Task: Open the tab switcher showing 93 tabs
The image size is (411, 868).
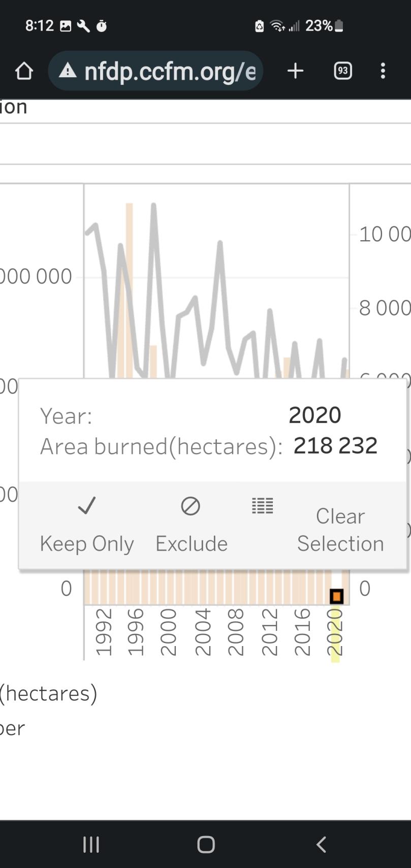Action: (343, 71)
